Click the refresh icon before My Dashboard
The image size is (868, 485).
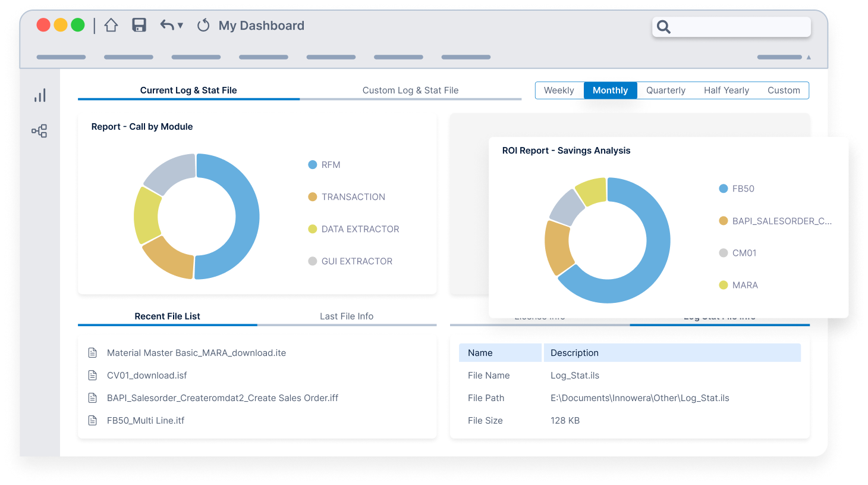click(x=203, y=25)
